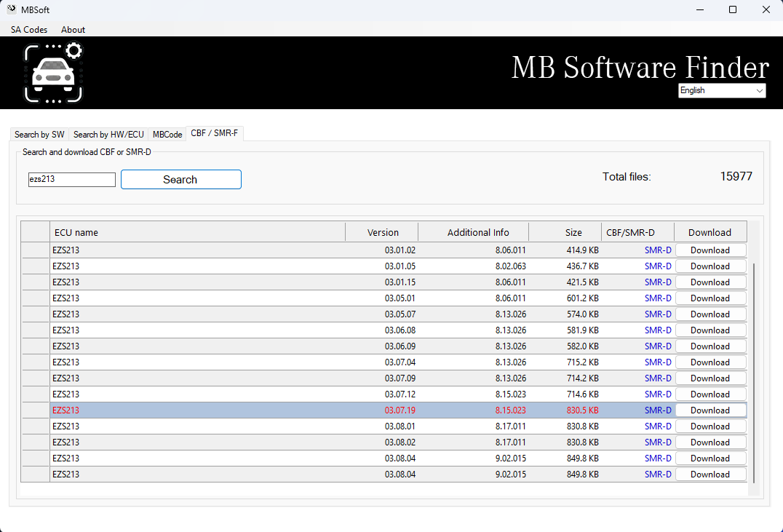The width and height of the screenshot is (783, 532).
Task: Open the About menu
Action: tap(73, 30)
